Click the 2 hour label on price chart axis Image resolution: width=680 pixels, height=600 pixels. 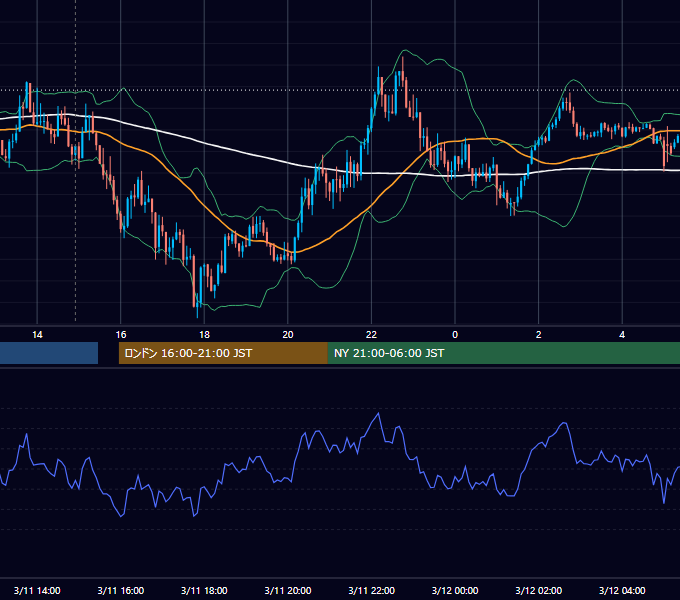539,335
